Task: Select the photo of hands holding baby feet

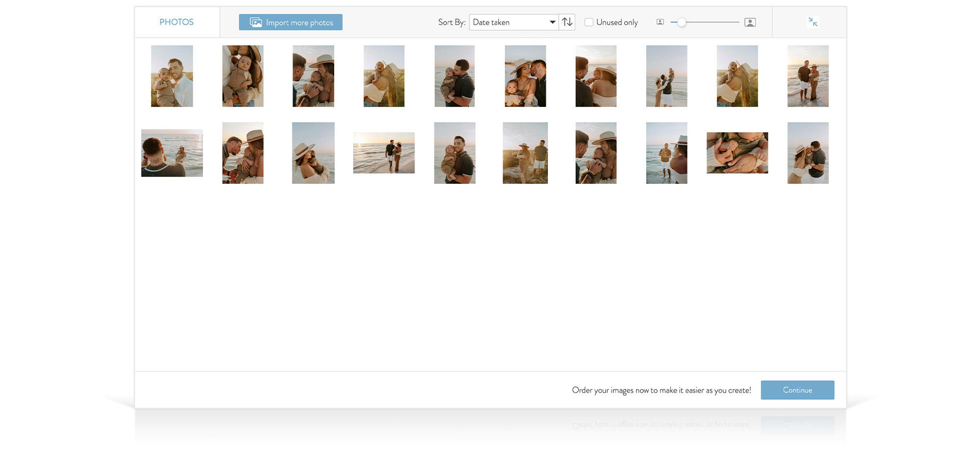Action: click(x=737, y=153)
